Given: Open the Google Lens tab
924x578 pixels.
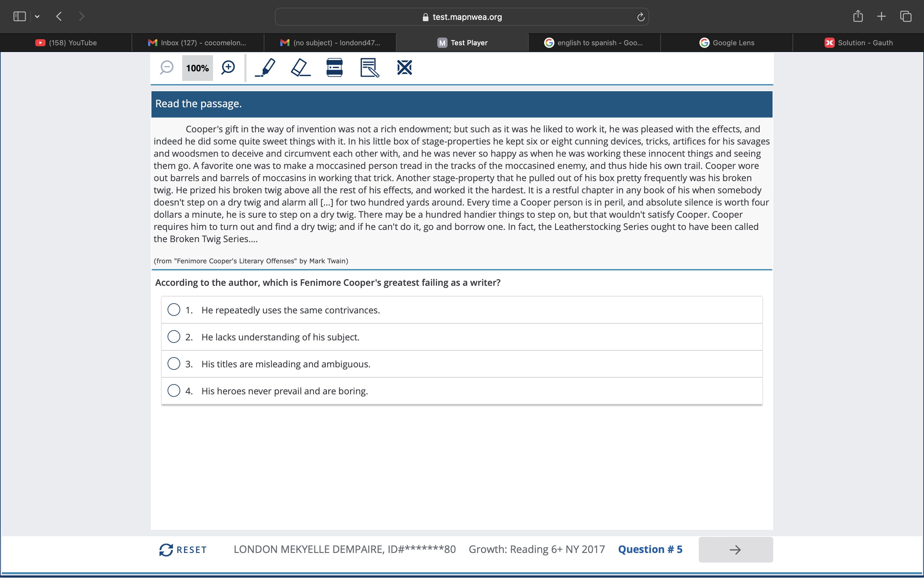Looking at the screenshot, I should point(727,43).
